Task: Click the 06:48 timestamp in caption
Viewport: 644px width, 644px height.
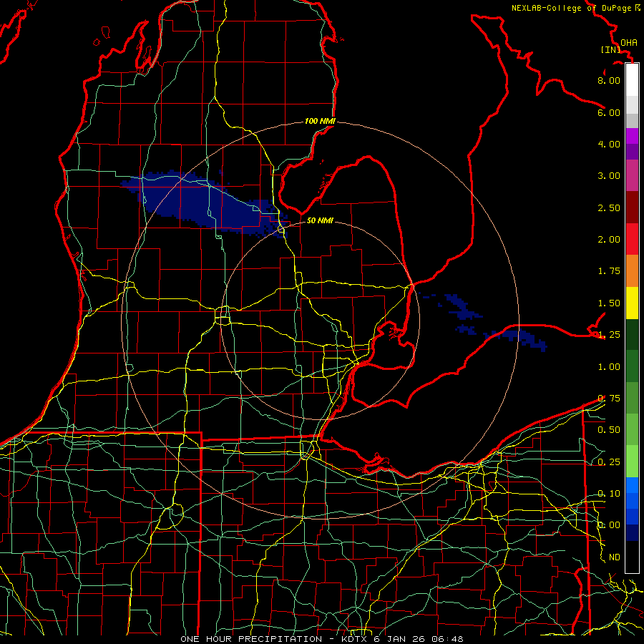Action: coord(447,639)
